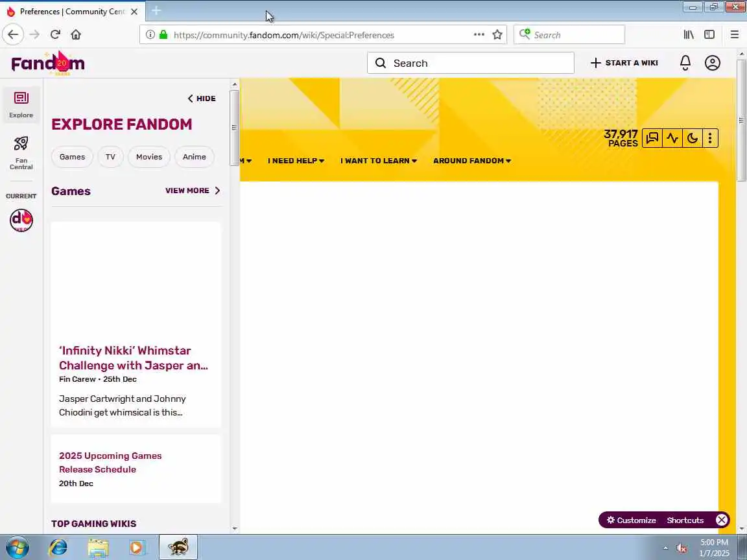The image size is (747, 560).
Task: Select the TV category chip
Action: (x=110, y=157)
